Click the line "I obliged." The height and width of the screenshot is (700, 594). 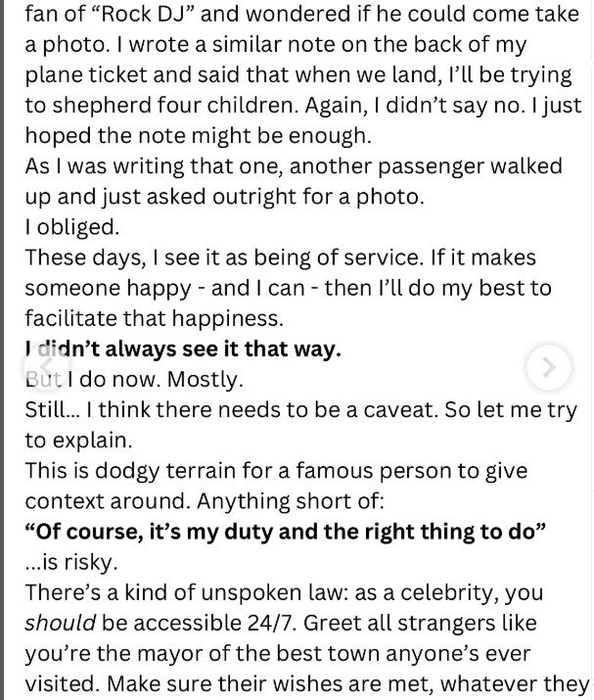tap(72, 228)
